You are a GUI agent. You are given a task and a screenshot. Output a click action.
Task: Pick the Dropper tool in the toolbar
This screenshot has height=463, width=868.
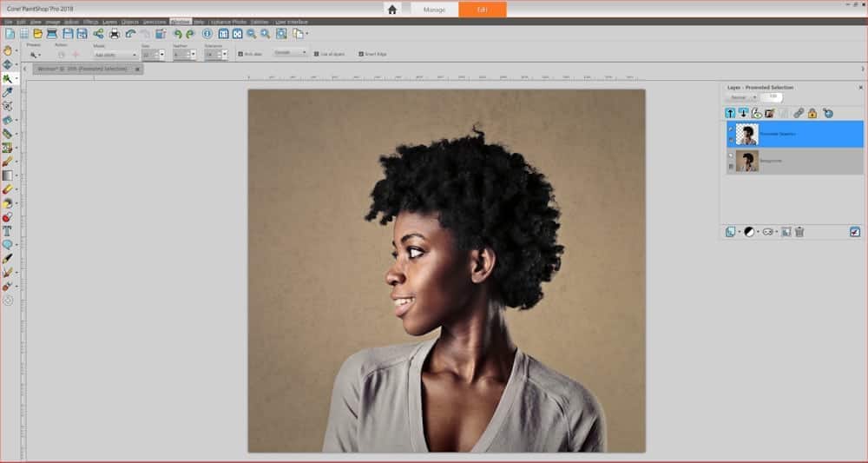click(8, 92)
